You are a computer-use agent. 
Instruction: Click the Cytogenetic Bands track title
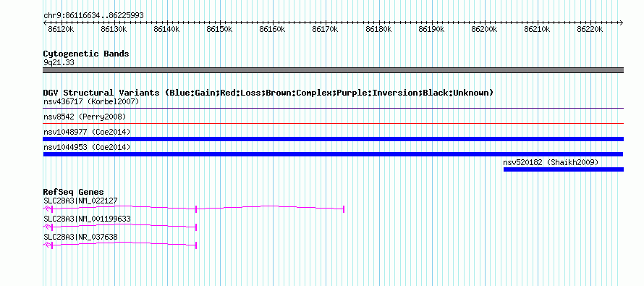coord(86,54)
